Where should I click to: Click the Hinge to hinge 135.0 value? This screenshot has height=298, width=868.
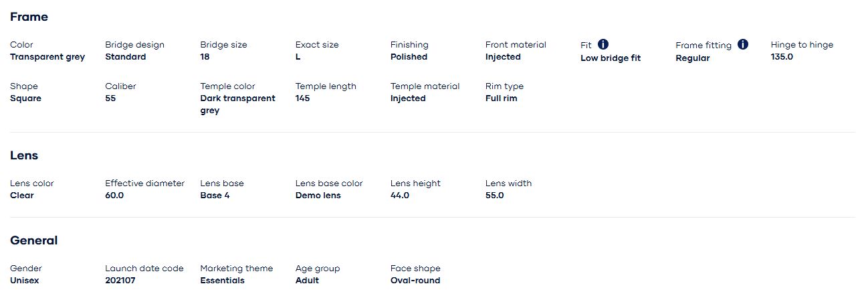click(782, 57)
